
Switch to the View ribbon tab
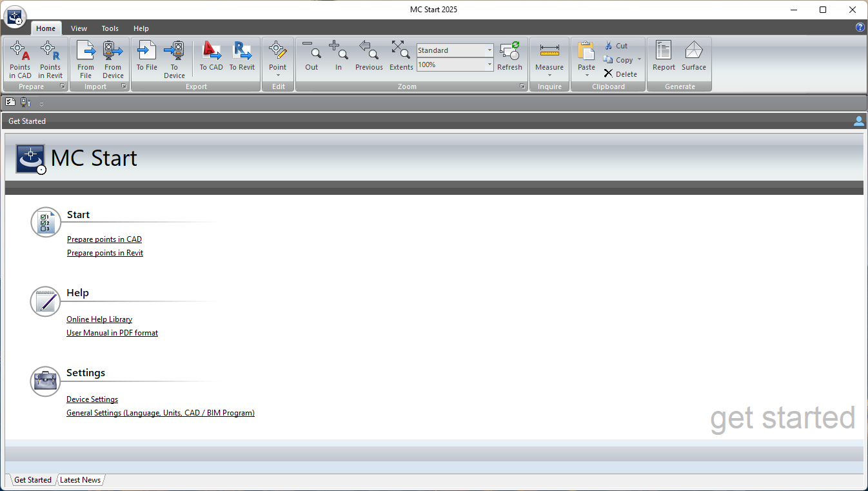[79, 28]
